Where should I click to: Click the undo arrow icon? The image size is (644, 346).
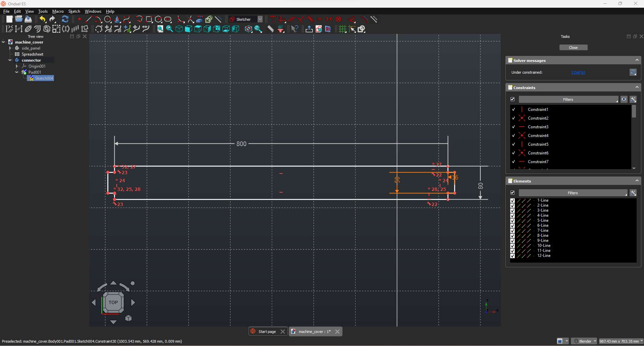pyautogui.click(x=43, y=19)
